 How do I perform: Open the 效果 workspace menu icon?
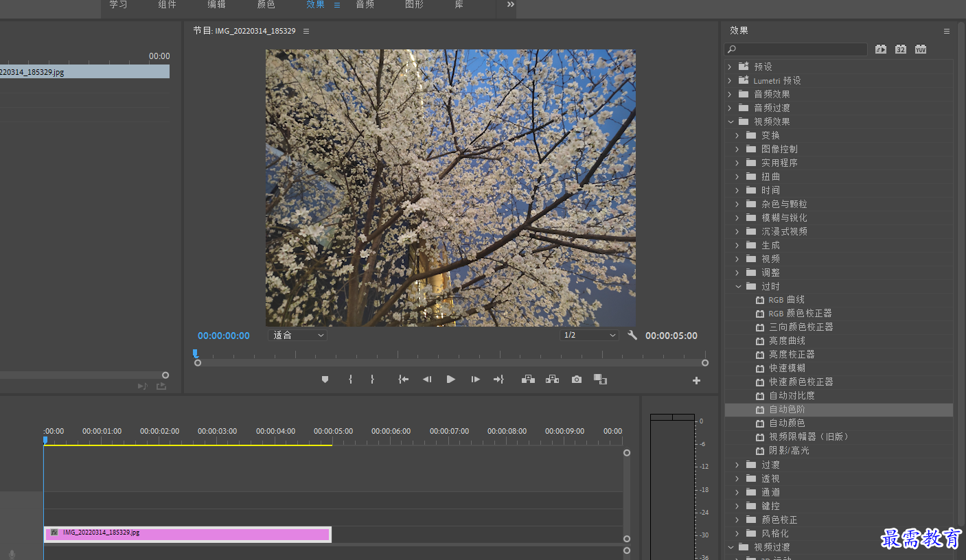[337, 5]
